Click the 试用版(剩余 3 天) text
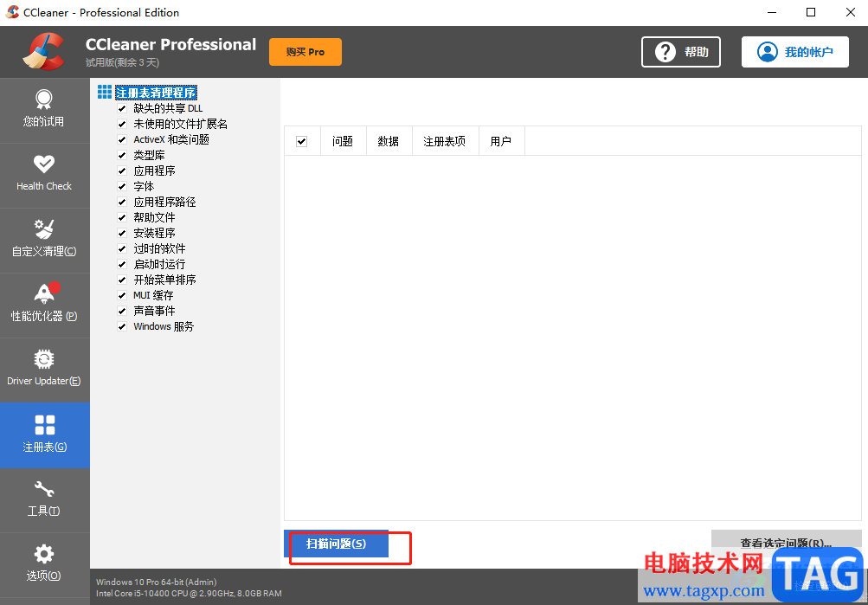 (122, 62)
